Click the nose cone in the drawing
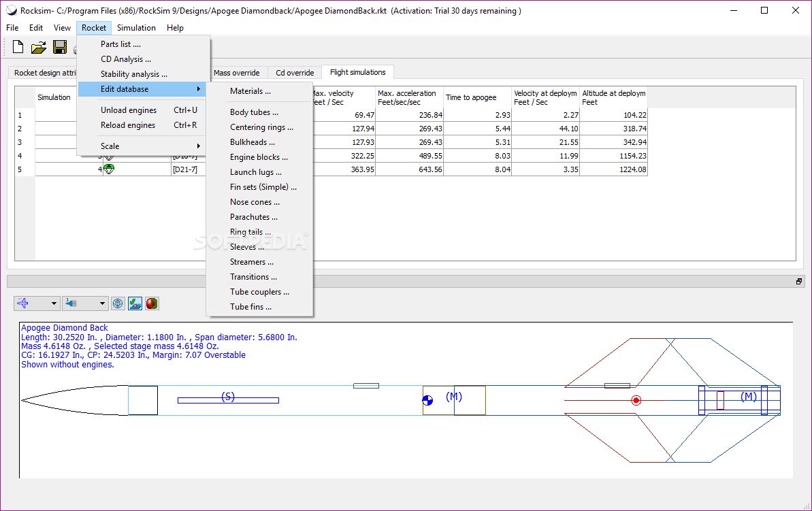The width and height of the screenshot is (812, 511). (x=88, y=400)
